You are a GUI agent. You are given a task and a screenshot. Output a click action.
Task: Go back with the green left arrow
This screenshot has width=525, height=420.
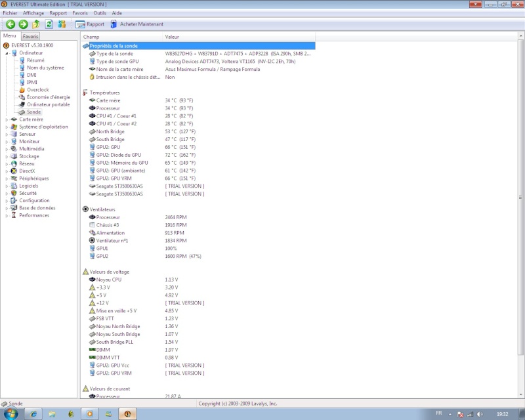[10, 24]
